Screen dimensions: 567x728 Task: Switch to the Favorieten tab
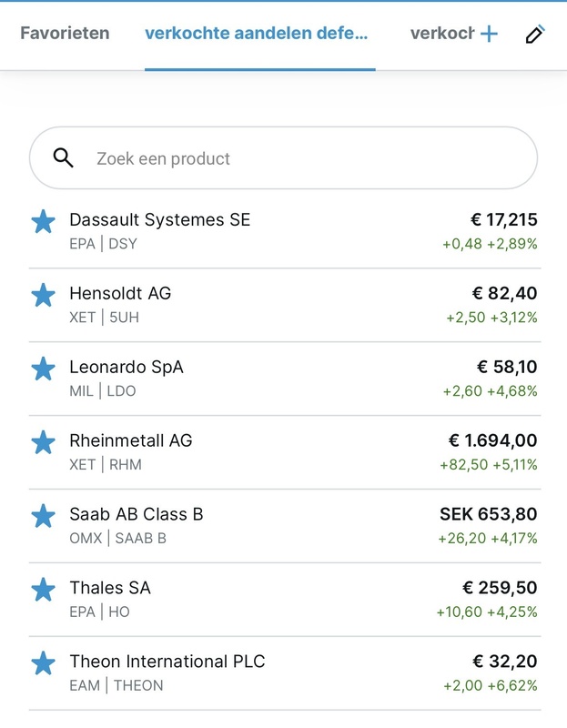(x=65, y=34)
